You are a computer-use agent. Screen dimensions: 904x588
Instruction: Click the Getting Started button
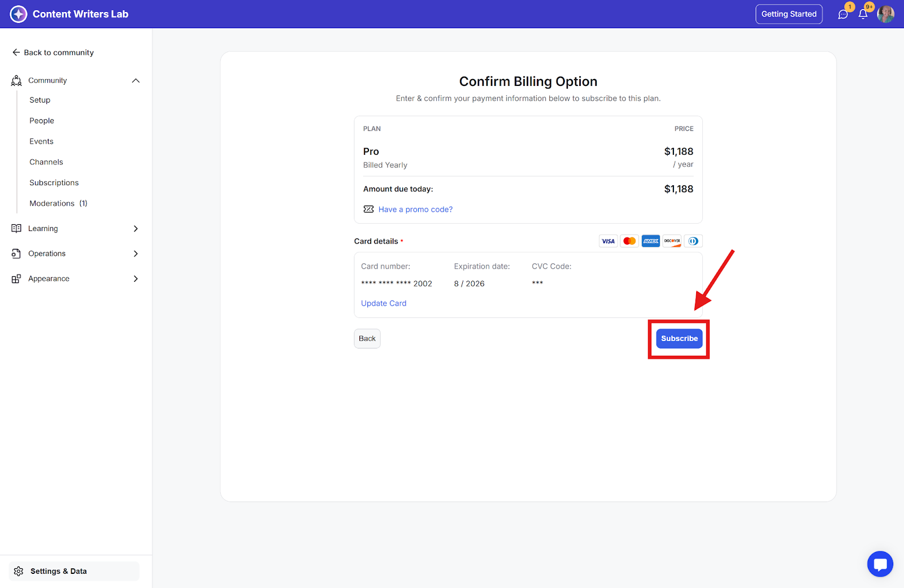pos(789,14)
